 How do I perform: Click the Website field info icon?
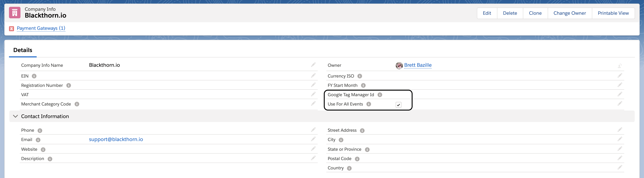point(43,149)
